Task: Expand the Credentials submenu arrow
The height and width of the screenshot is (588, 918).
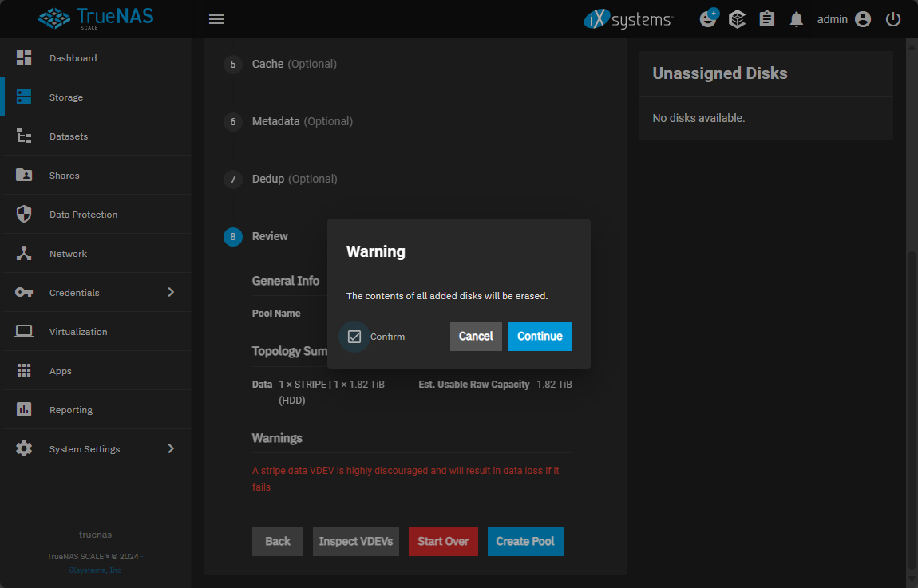Action: pyautogui.click(x=170, y=293)
